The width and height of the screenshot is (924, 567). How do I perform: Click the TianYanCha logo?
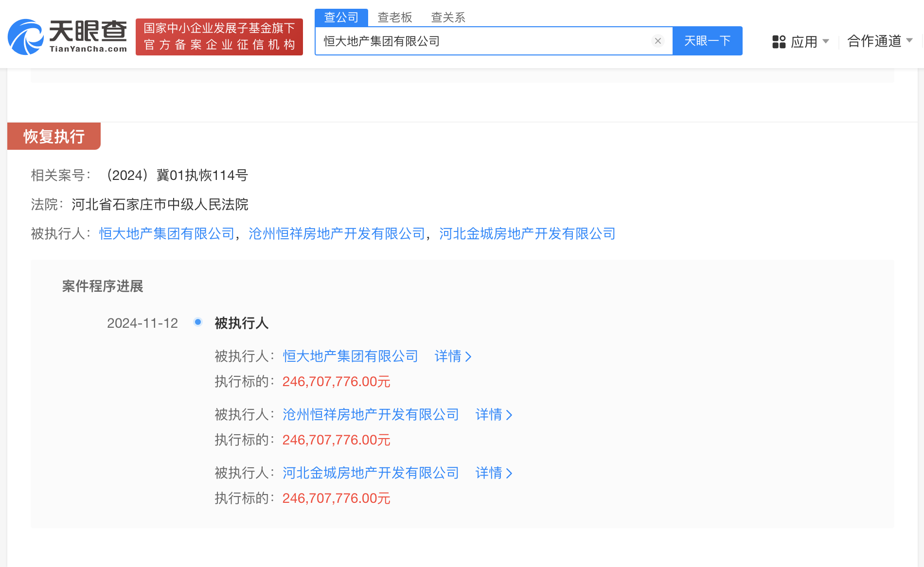[x=68, y=36]
